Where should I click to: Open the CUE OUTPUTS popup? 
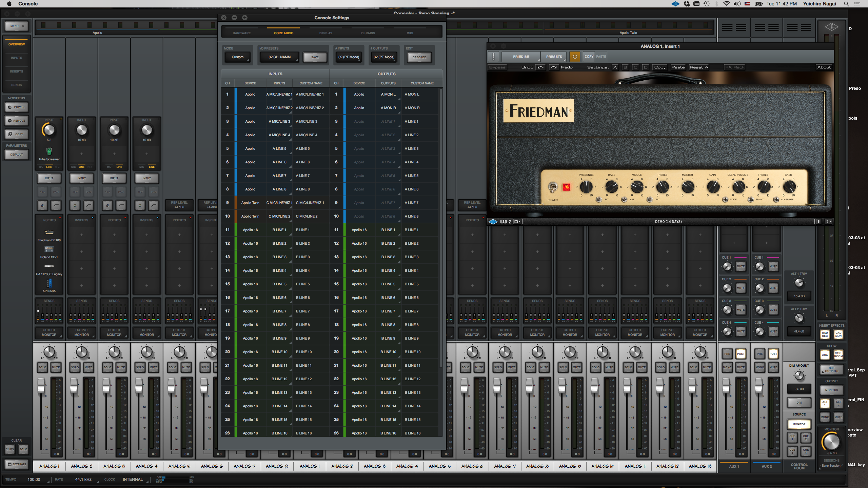click(x=831, y=369)
